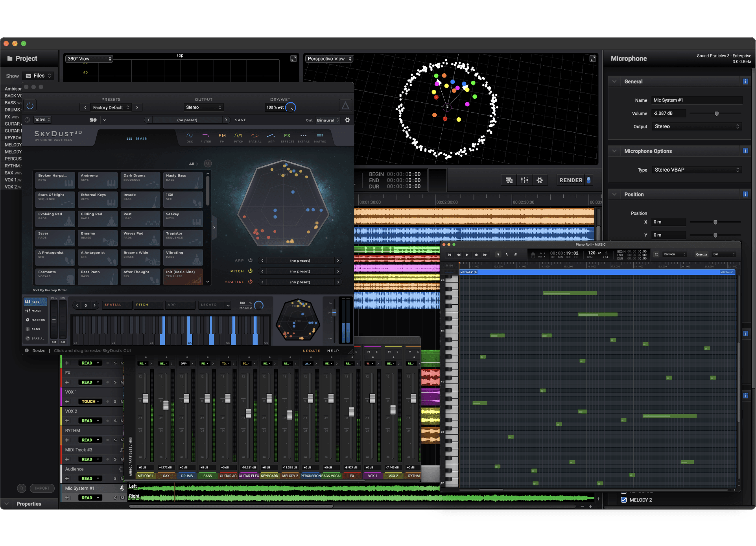Switch to the MACROS tab in SkyDust

35,320
